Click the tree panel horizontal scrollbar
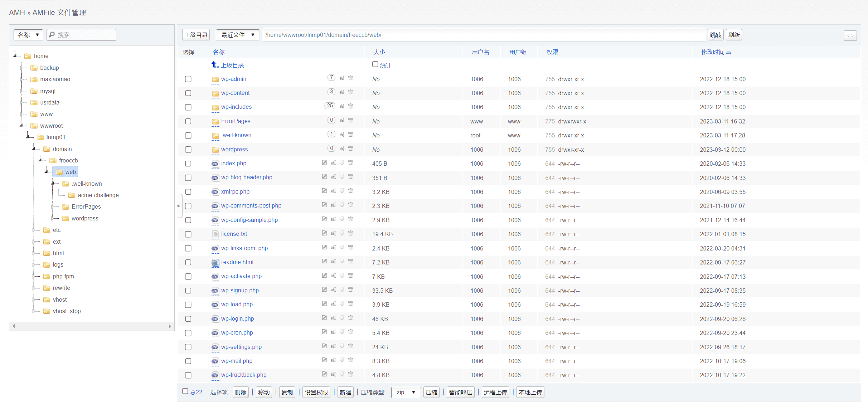Viewport: 868px width, 409px height. 92,326
